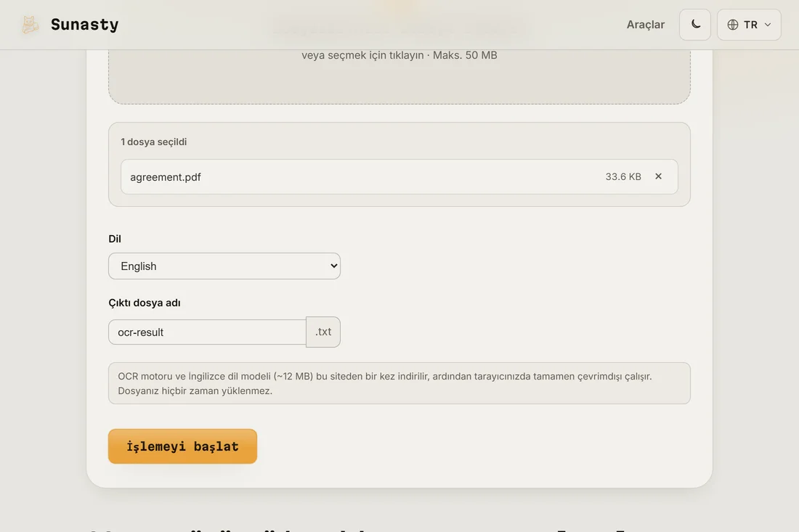
Task: Click the globe icon in language selector
Action: 733,25
